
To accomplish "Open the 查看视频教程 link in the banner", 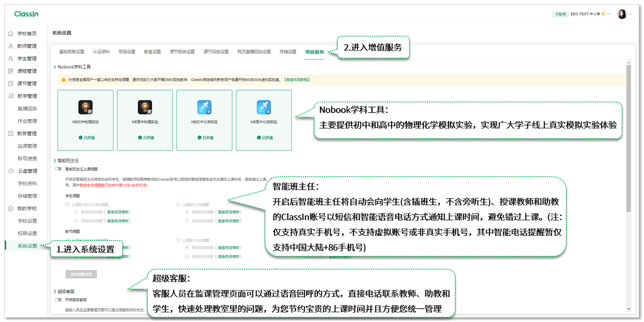I will click(296, 80).
